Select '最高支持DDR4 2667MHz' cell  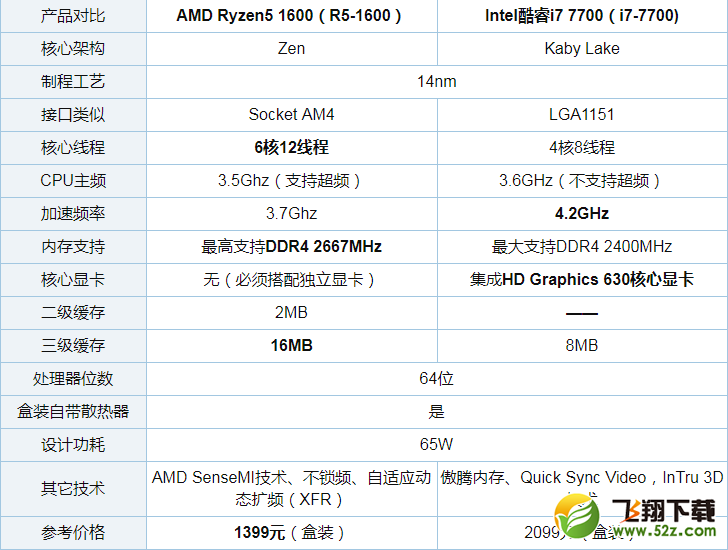tap(292, 246)
